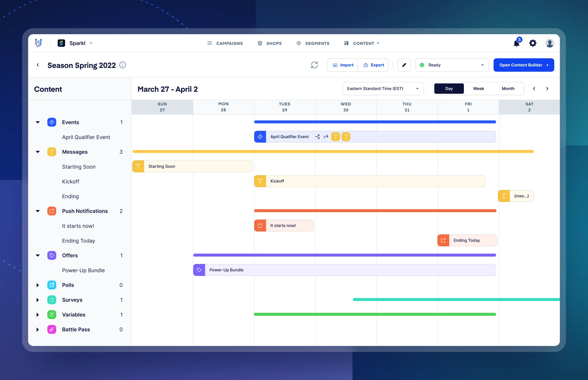The image size is (588, 380).
Task: Expand the Variables group
Action: pyautogui.click(x=38, y=315)
